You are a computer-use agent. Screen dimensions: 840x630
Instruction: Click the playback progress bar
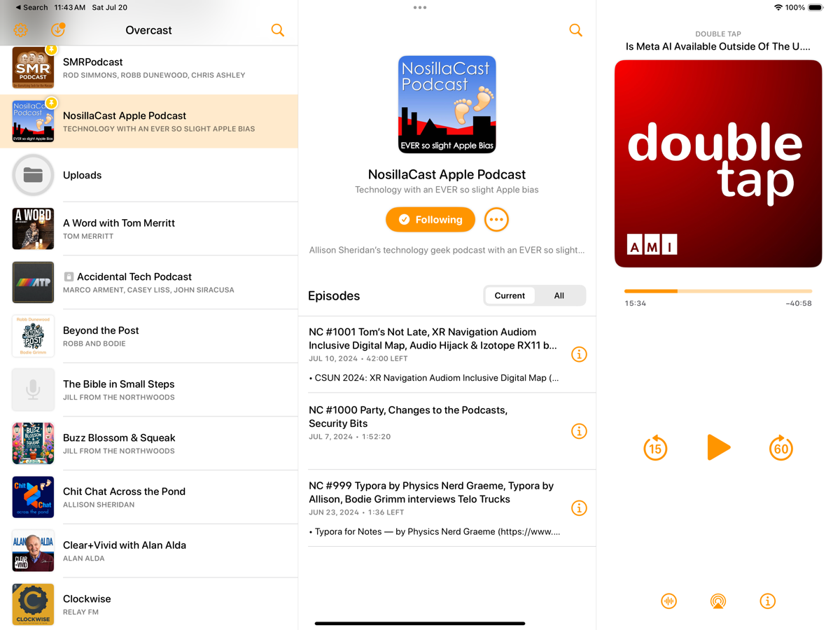click(718, 291)
